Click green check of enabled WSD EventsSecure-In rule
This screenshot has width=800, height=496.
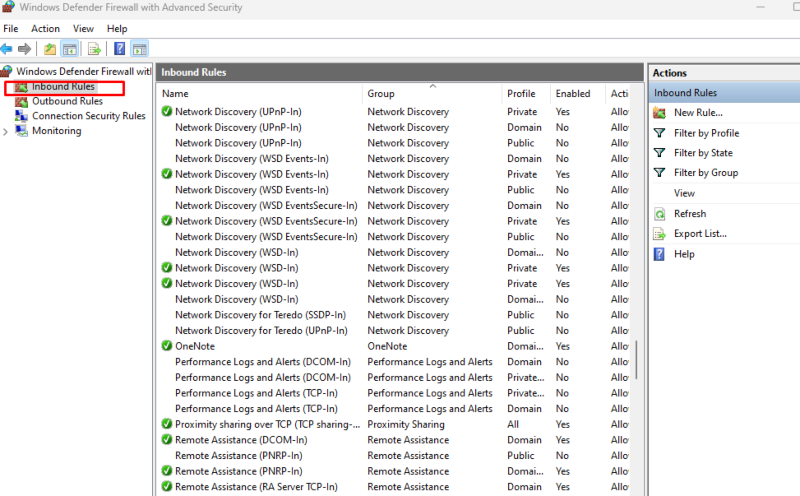tap(166, 220)
